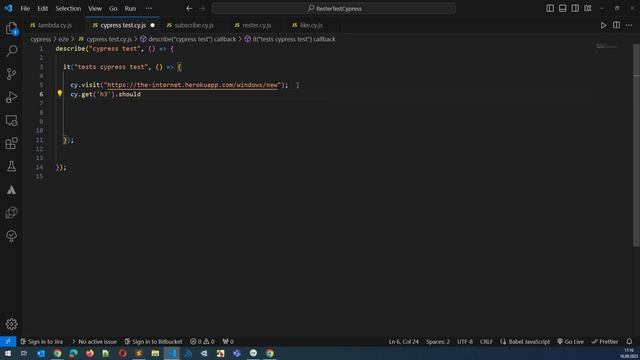Open the herokuapp URL link on line 5
This screenshot has width=640, height=360.
[x=192, y=85]
